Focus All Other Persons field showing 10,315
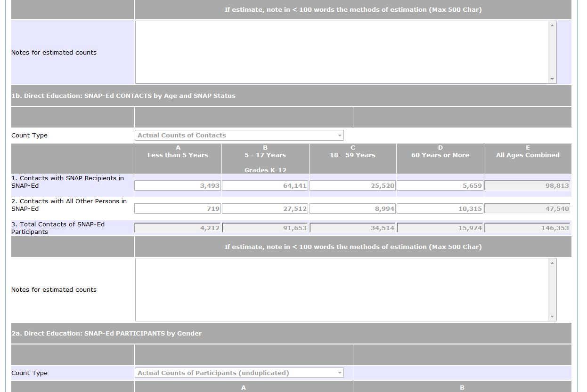The height and width of the screenshot is (392, 587). (x=440, y=209)
